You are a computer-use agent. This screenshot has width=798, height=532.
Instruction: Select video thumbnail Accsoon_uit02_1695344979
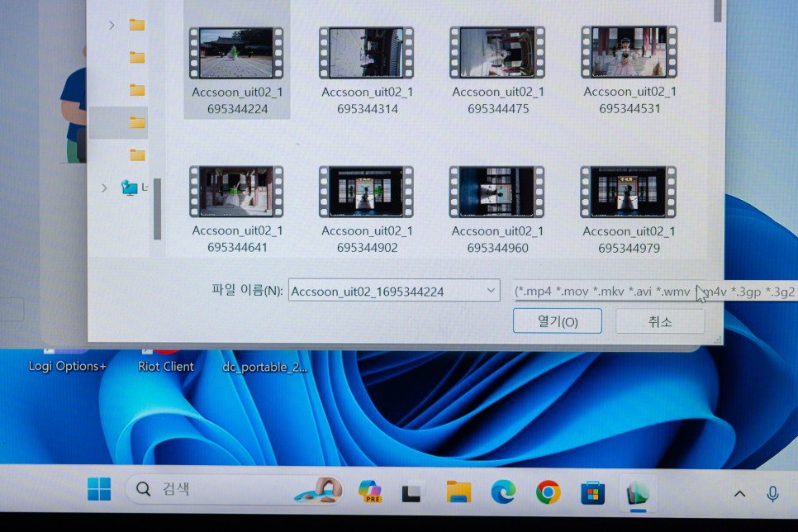(x=629, y=192)
